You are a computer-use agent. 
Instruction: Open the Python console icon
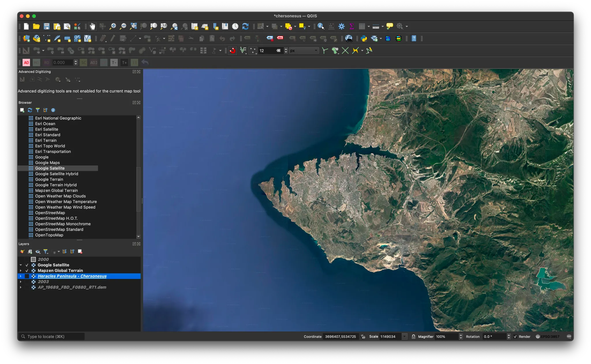point(364,38)
